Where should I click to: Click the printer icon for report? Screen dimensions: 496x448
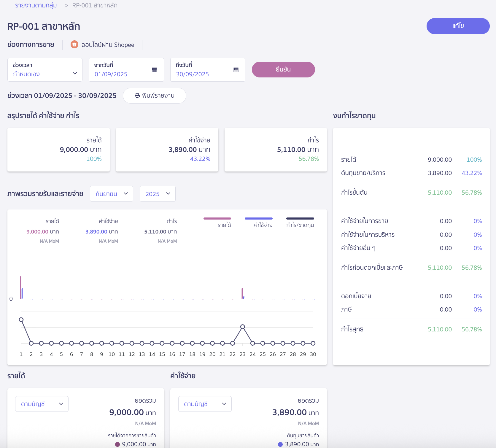pyautogui.click(x=137, y=96)
